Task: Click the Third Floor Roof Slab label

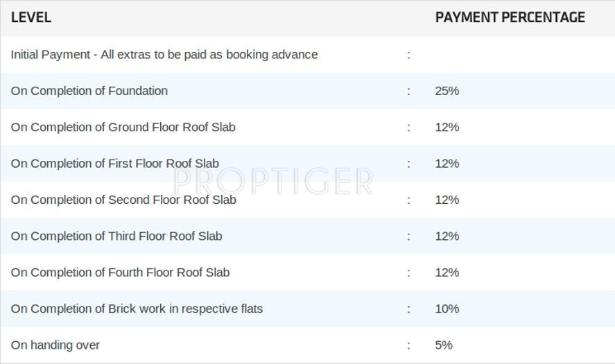Action: 116,236
